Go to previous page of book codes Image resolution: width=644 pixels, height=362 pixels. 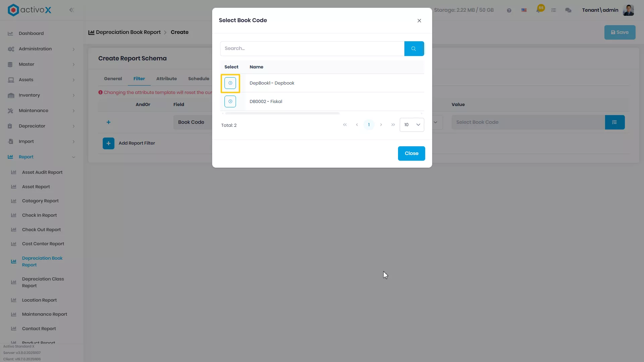(357, 125)
